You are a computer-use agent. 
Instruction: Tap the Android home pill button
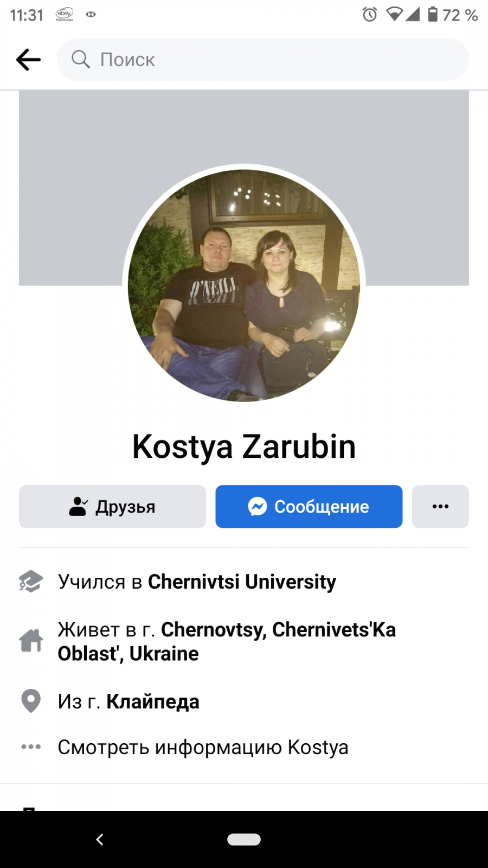[244, 839]
